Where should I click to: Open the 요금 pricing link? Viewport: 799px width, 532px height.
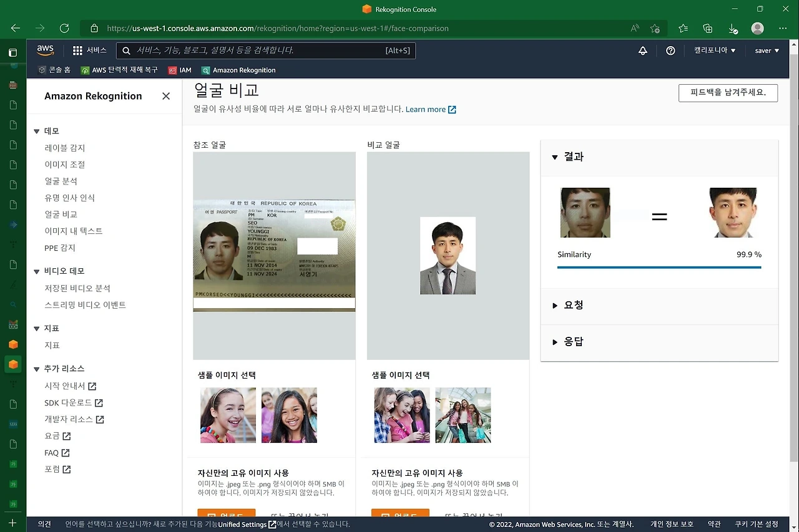58,436
